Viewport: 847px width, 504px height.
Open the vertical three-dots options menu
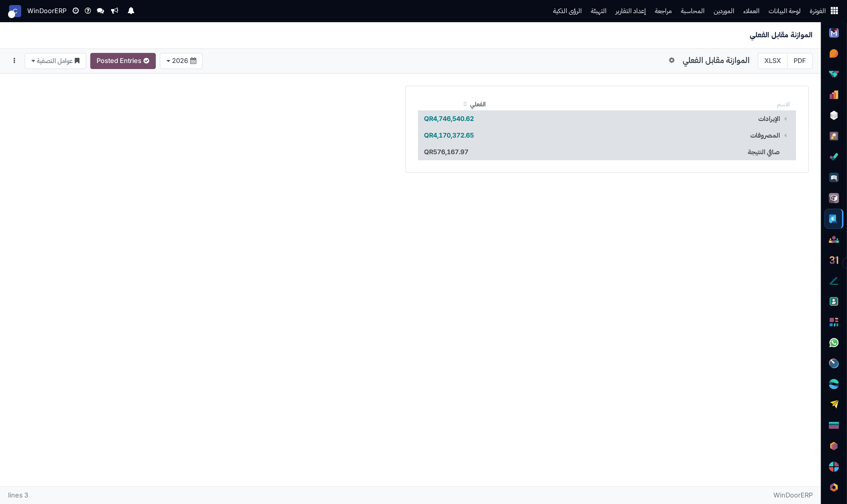click(14, 60)
